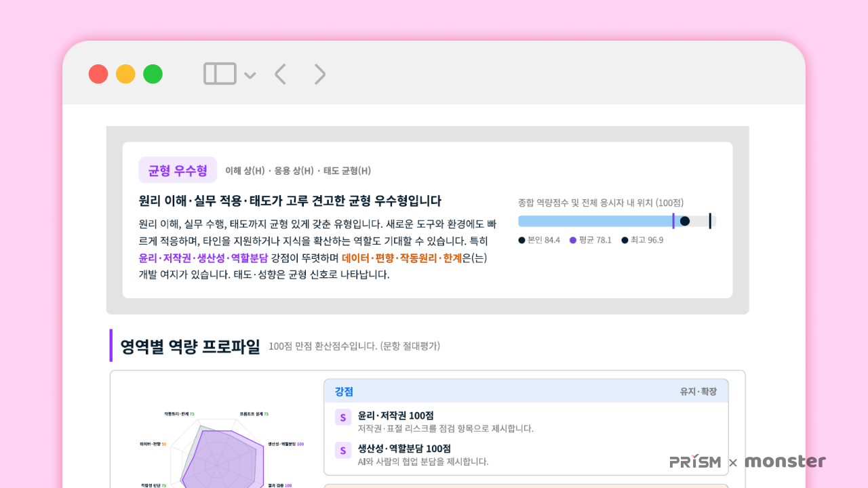Image resolution: width=868 pixels, height=488 pixels.
Task: Go back with the left arrow
Action: (279, 74)
